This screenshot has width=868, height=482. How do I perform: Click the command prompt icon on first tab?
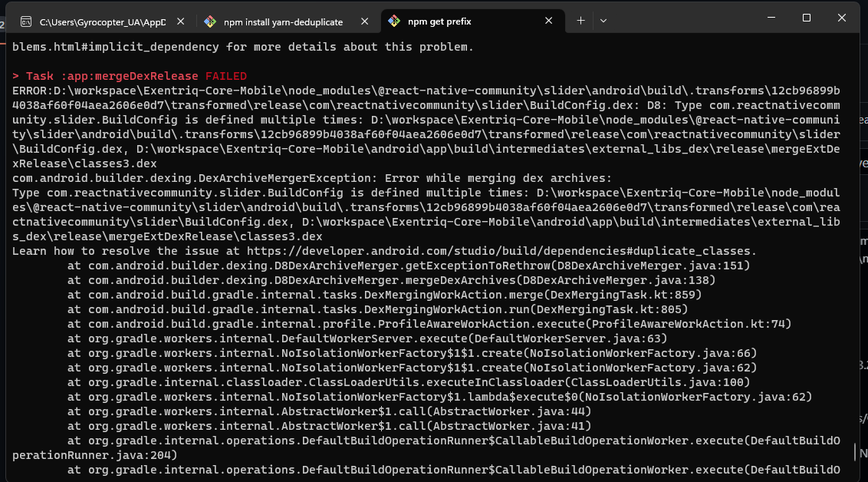25,21
